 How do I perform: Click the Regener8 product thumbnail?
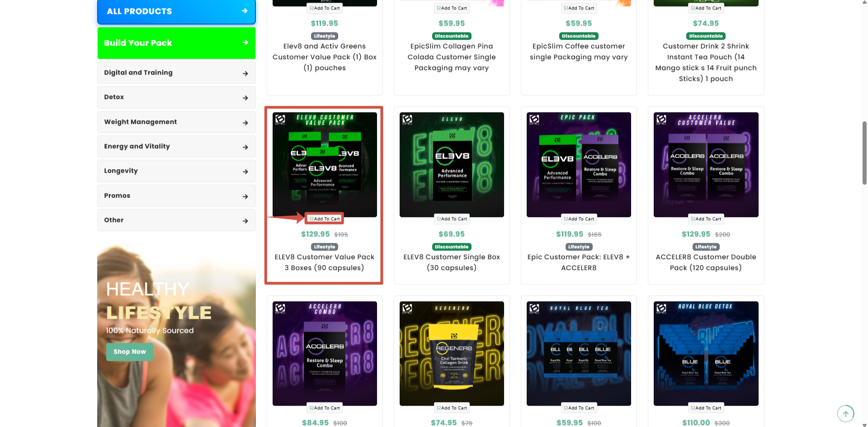click(452, 354)
